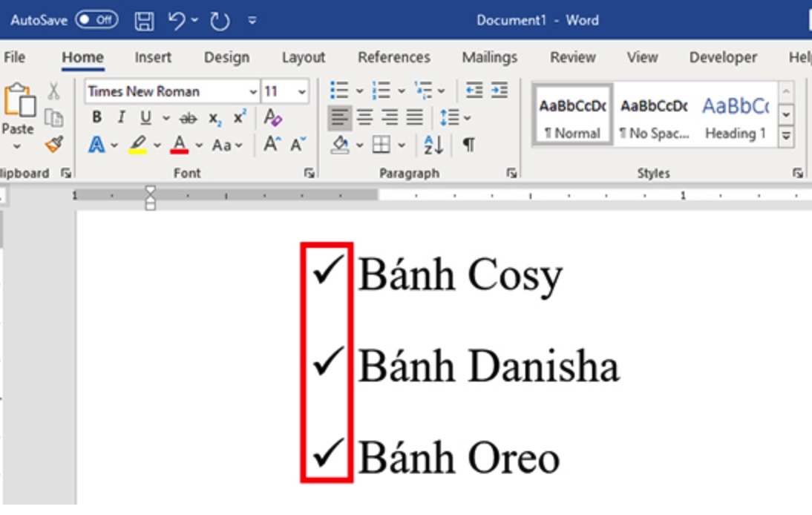This screenshot has height=515, width=812.
Task: Select Align Left paragraph alignment
Action: click(340, 117)
